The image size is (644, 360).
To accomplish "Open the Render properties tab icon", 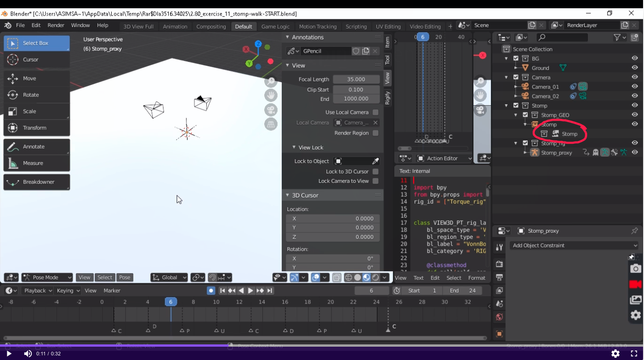I will [x=499, y=264].
